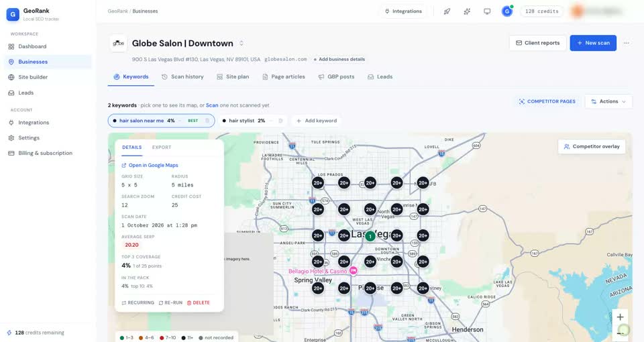Delete the 'hair salon near me' keyword chip

(207, 121)
